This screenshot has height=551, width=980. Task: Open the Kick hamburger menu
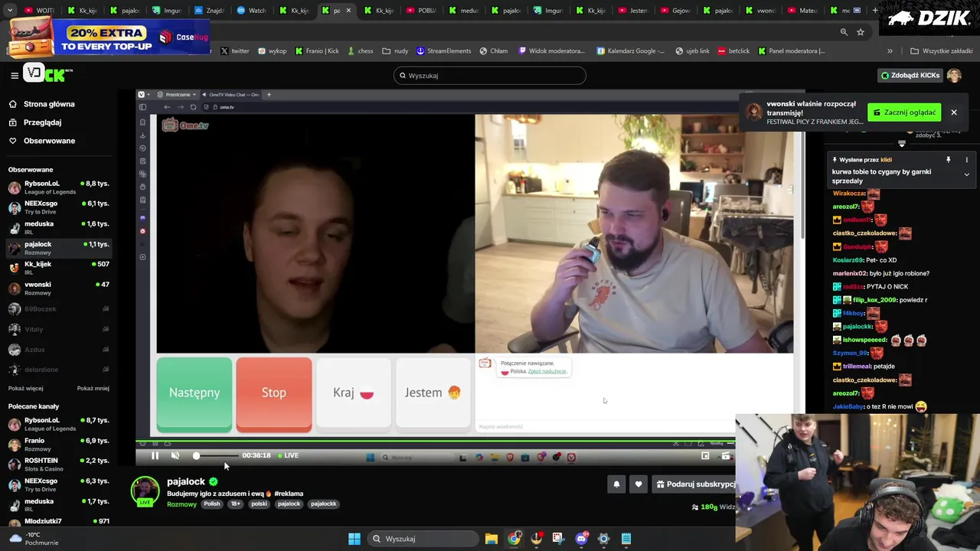pyautogui.click(x=15, y=75)
